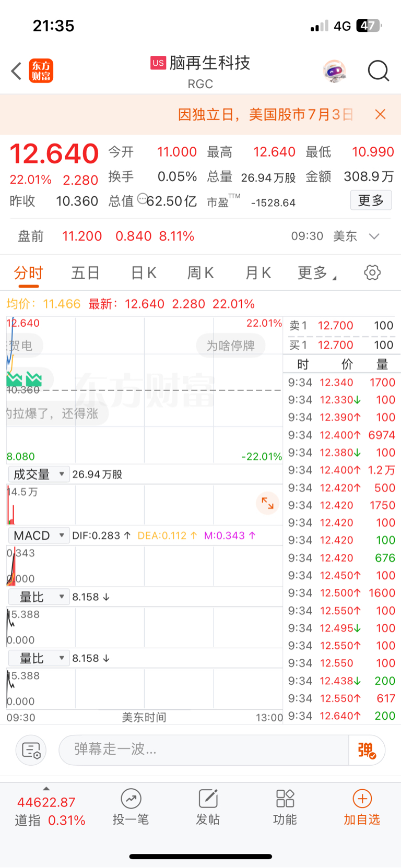Tap 加自选 add to watchlist
This screenshot has height=868, width=401.
click(x=362, y=807)
